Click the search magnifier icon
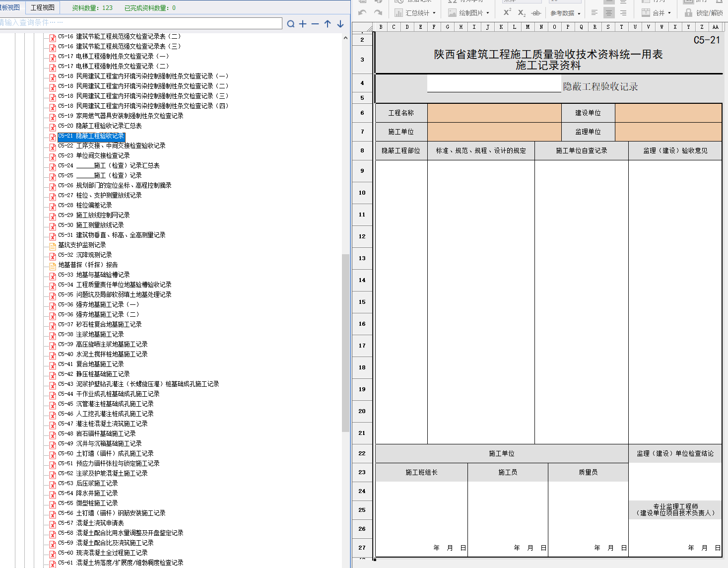 pyautogui.click(x=291, y=23)
